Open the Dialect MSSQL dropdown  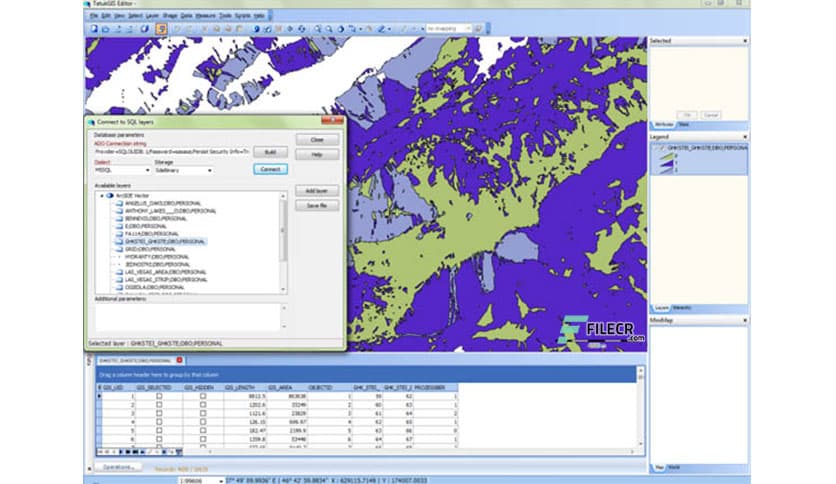coord(147,171)
